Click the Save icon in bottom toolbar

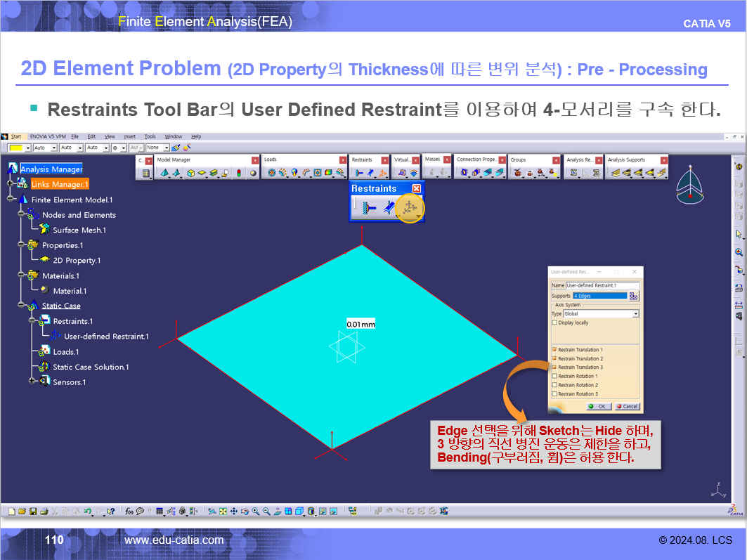point(32,511)
